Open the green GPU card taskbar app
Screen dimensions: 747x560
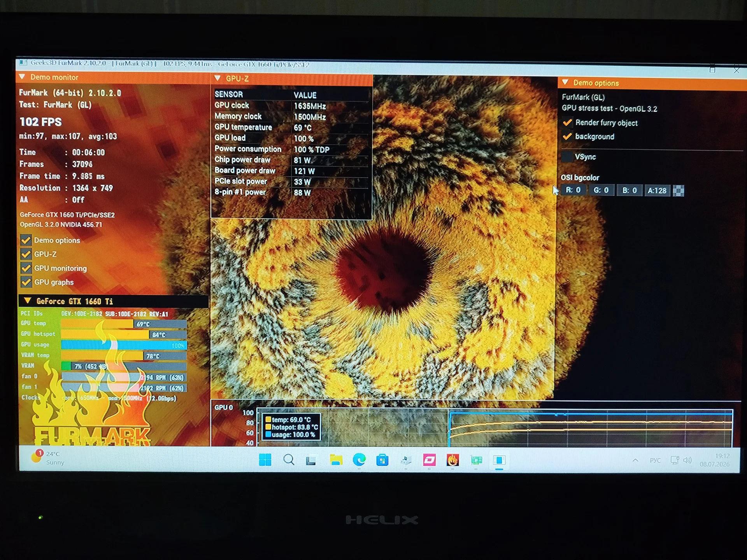[x=476, y=461]
